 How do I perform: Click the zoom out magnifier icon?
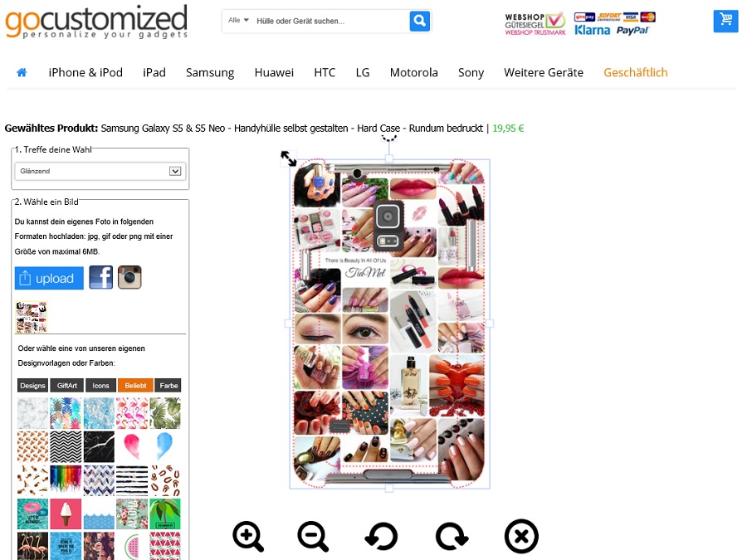tap(313, 536)
